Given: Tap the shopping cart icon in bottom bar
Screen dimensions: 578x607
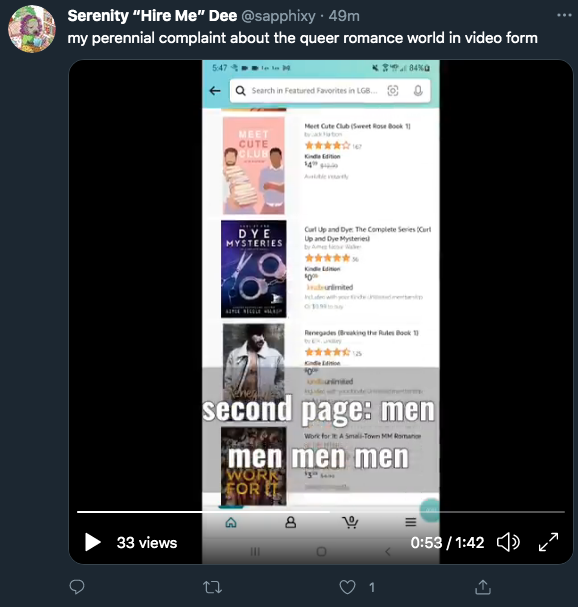Looking at the screenshot, I should pyautogui.click(x=350, y=522).
